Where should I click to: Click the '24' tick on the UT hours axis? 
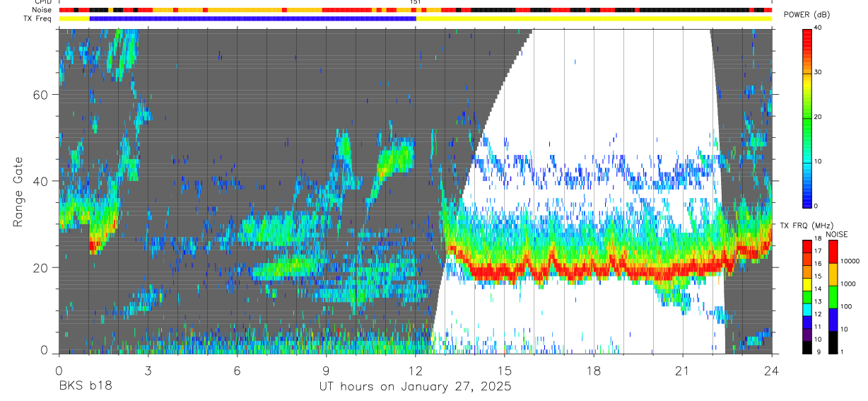click(772, 371)
